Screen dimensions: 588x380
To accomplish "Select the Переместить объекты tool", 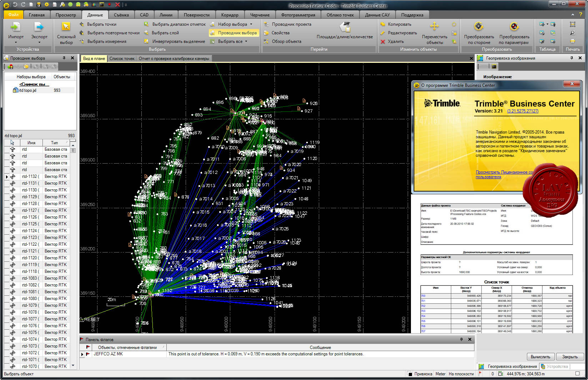I will pos(434,33).
